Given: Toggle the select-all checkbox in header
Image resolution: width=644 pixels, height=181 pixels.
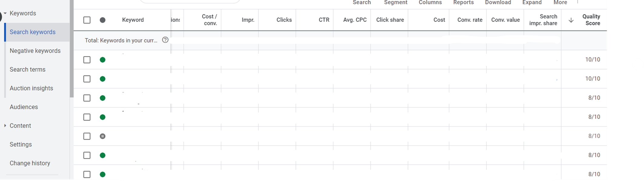Looking at the screenshot, I should [87, 20].
